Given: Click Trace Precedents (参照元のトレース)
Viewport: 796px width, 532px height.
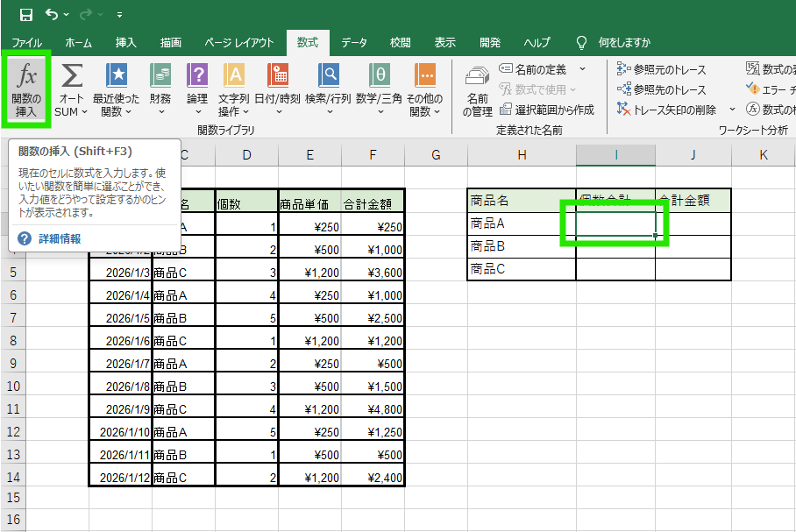Looking at the screenshot, I should pos(662,68).
